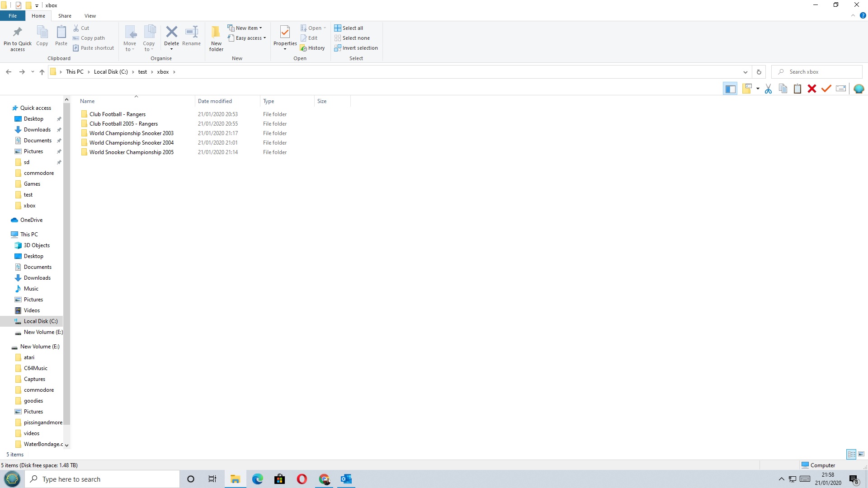Click orange checkmark properties icon
Screen dimensions: 868x488
point(826,89)
